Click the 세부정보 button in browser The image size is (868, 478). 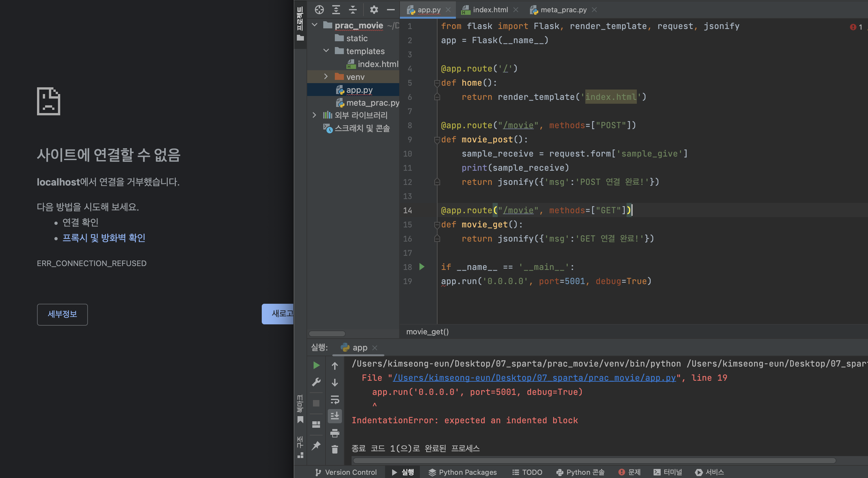coord(62,314)
